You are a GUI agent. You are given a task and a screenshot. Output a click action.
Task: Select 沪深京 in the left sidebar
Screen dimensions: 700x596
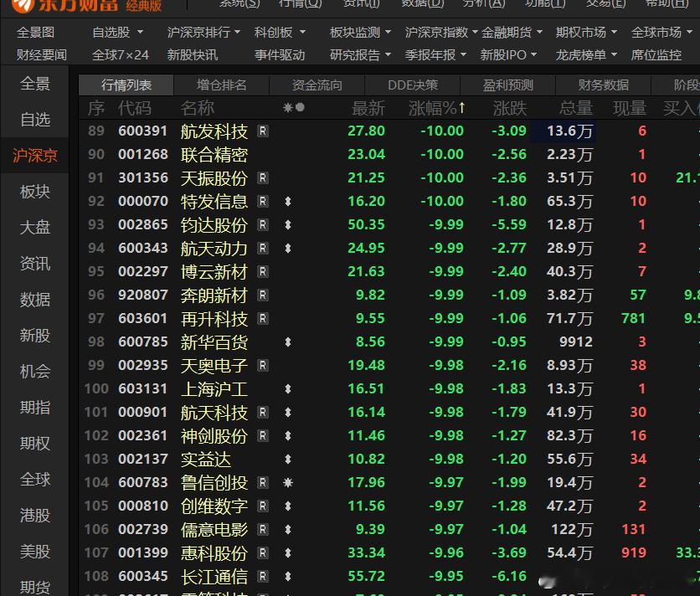(x=35, y=156)
